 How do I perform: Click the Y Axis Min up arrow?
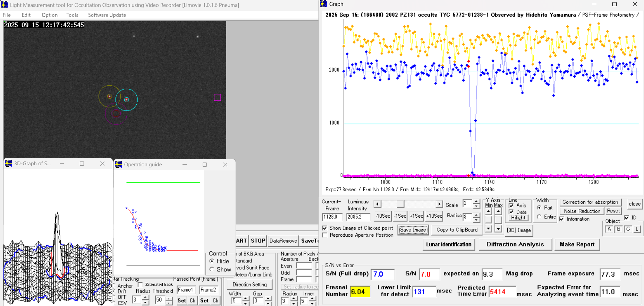[489, 211]
